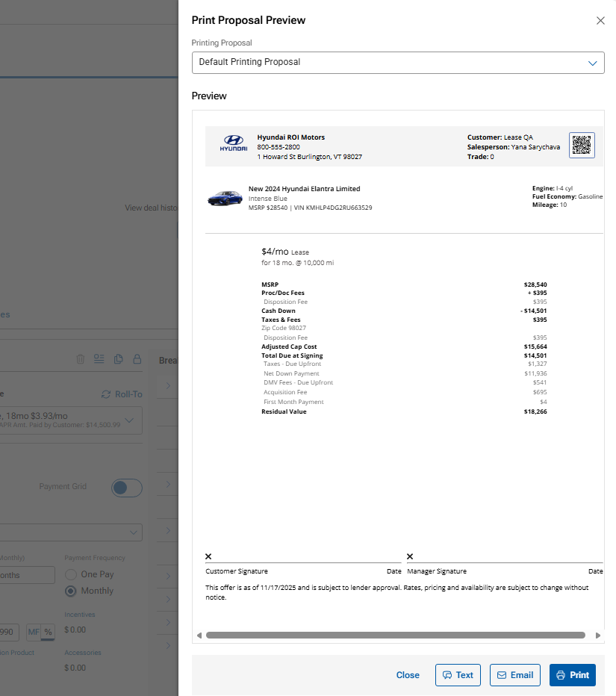Close the Print Proposal Preview panel
The image size is (616, 696).
600,21
